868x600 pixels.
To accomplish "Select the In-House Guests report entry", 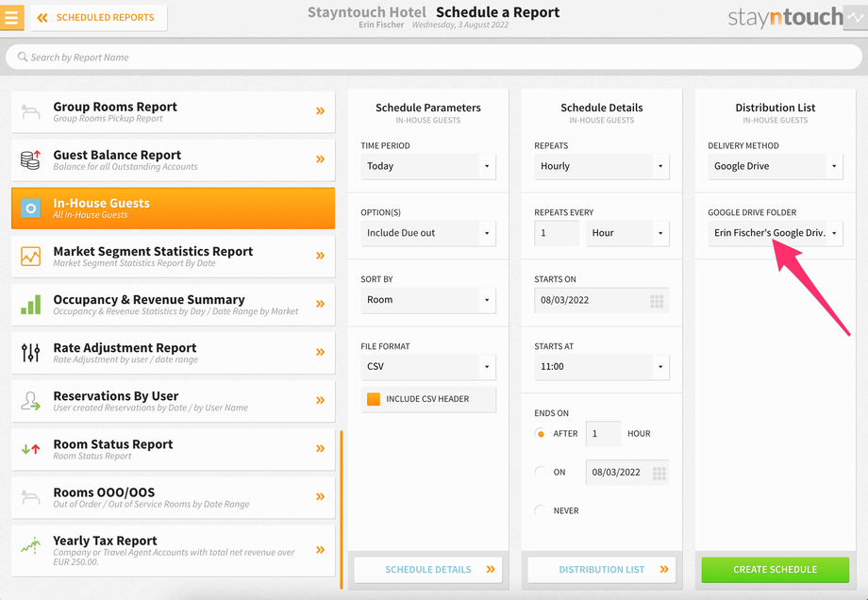I will 174,208.
